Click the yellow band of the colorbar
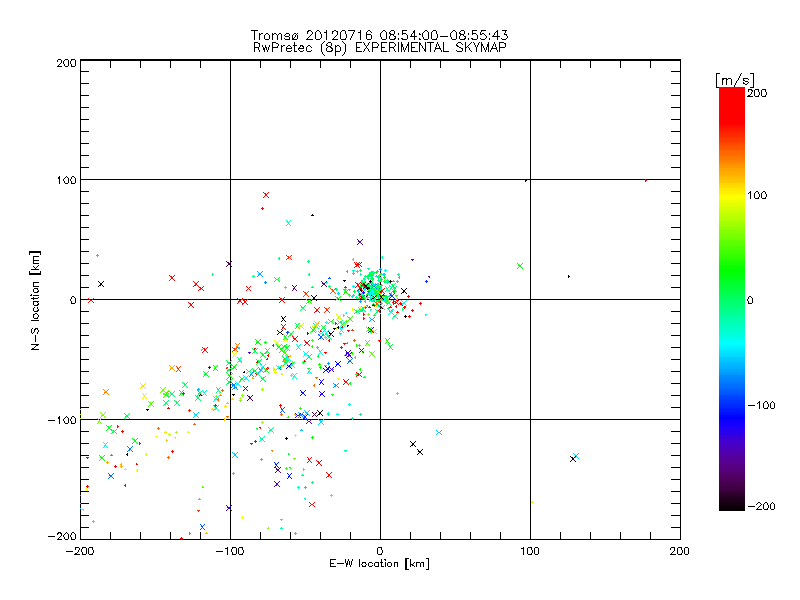The width and height of the screenshot is (800, 600). [x=732, y=196]
